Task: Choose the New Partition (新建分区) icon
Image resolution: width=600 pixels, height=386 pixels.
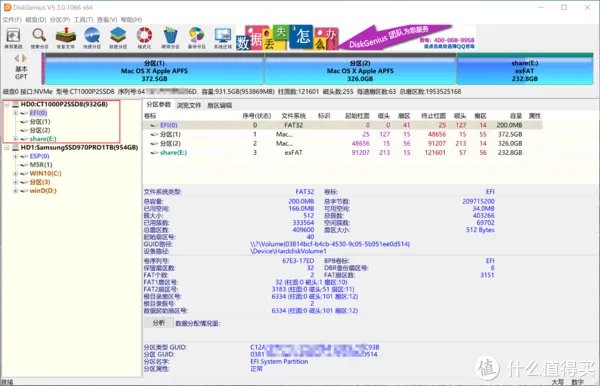Action: 118,38
